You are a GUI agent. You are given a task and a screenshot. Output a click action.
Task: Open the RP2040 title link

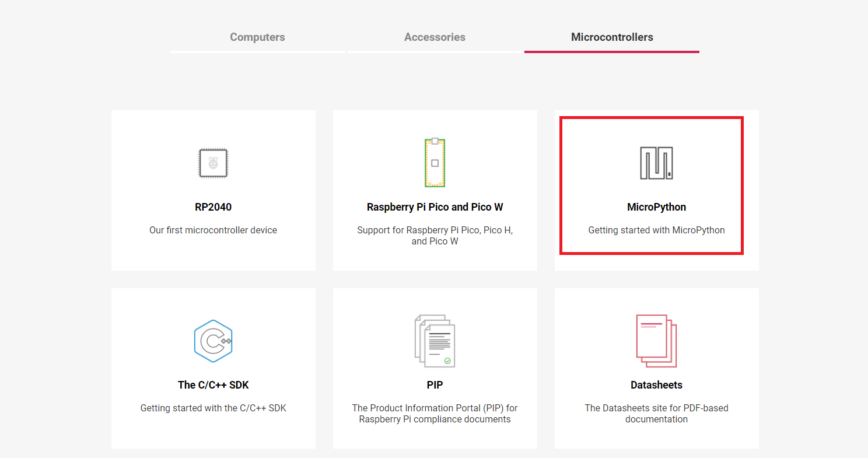[x=213, y=207]
